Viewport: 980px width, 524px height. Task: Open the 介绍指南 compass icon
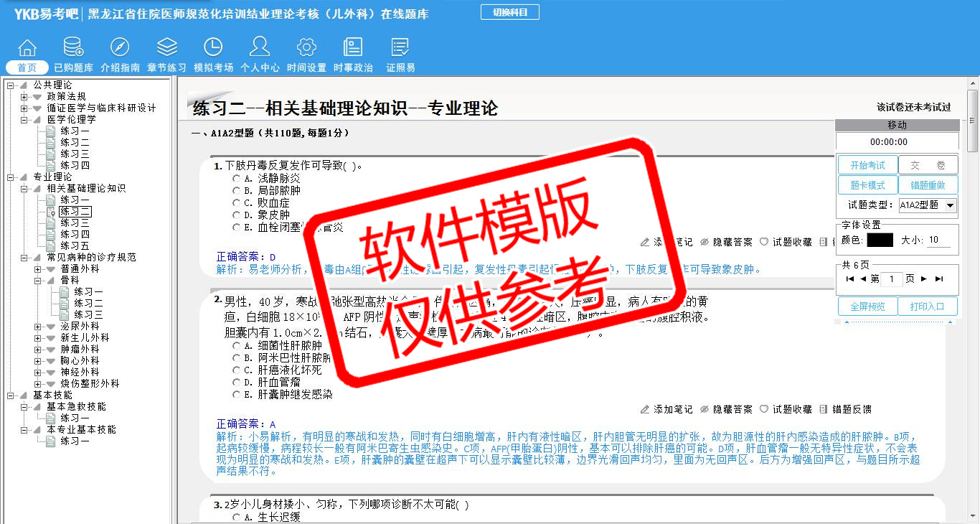click(120, 48)
